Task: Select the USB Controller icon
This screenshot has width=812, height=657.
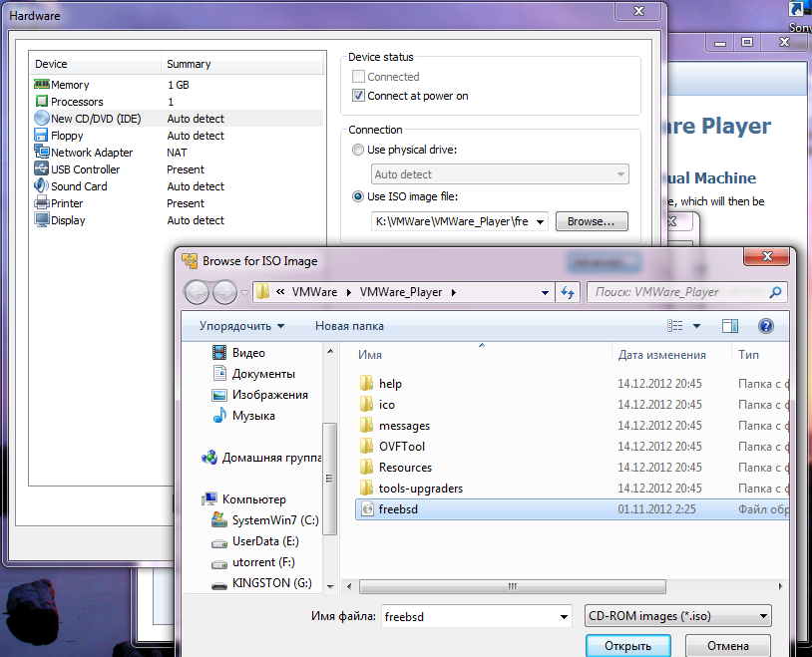Action: 41,168
